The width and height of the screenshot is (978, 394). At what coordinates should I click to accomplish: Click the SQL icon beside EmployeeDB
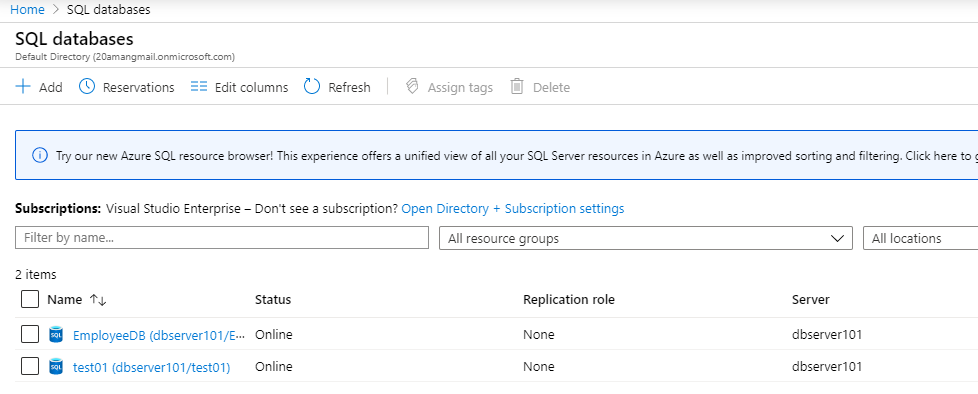pyautogui.click(x=56, y=335)
